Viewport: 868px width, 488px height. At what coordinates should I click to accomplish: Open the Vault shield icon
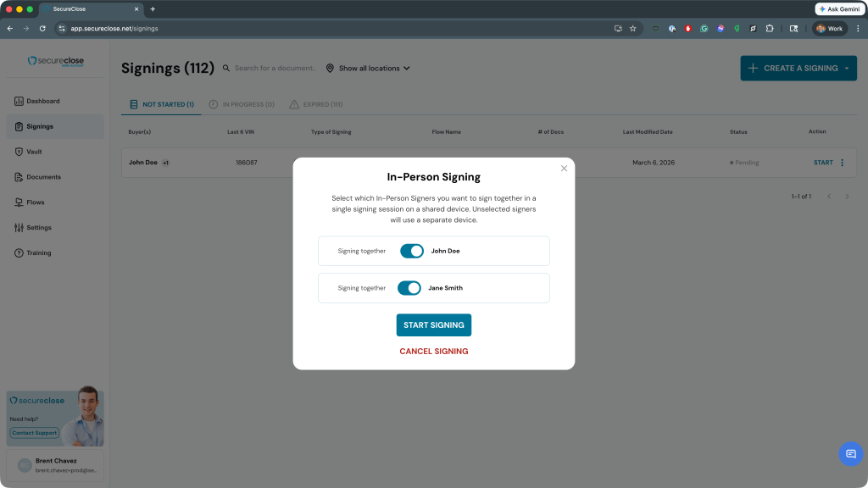[x=19, y=152]
